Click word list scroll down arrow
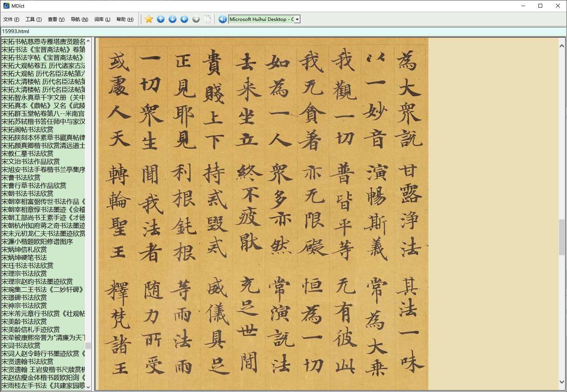This screenshot has width=567, height=392. coord(88,387)
